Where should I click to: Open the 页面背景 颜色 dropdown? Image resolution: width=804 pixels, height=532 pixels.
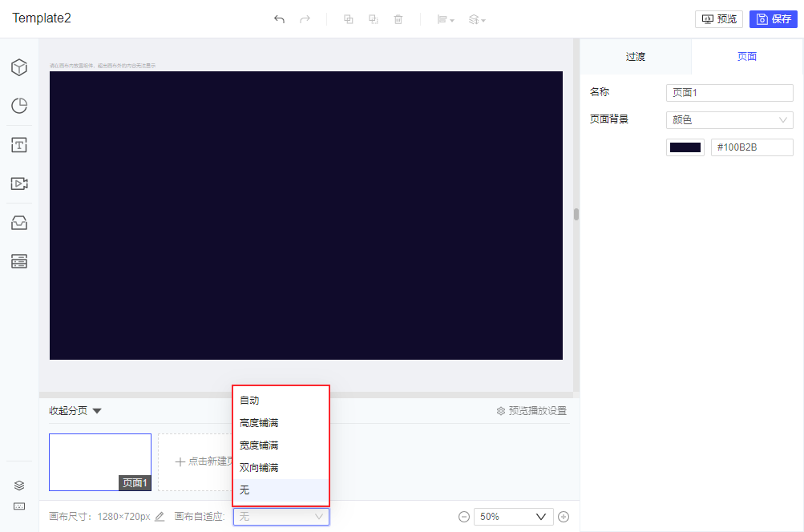[x=729, y=120]
